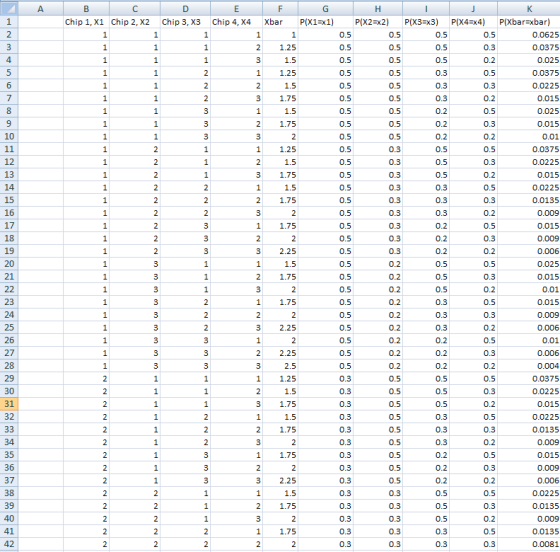Select column H header
The image size is (560, 552).
378,9
